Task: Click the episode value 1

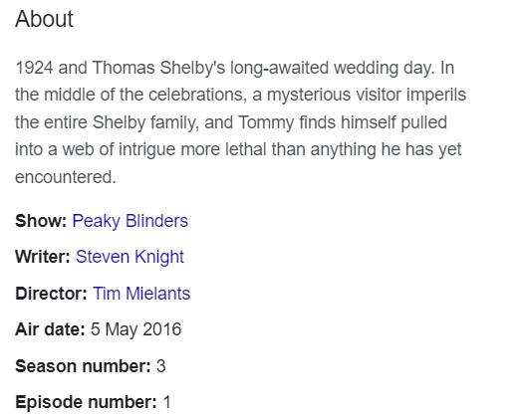Action: coord(166,402)
